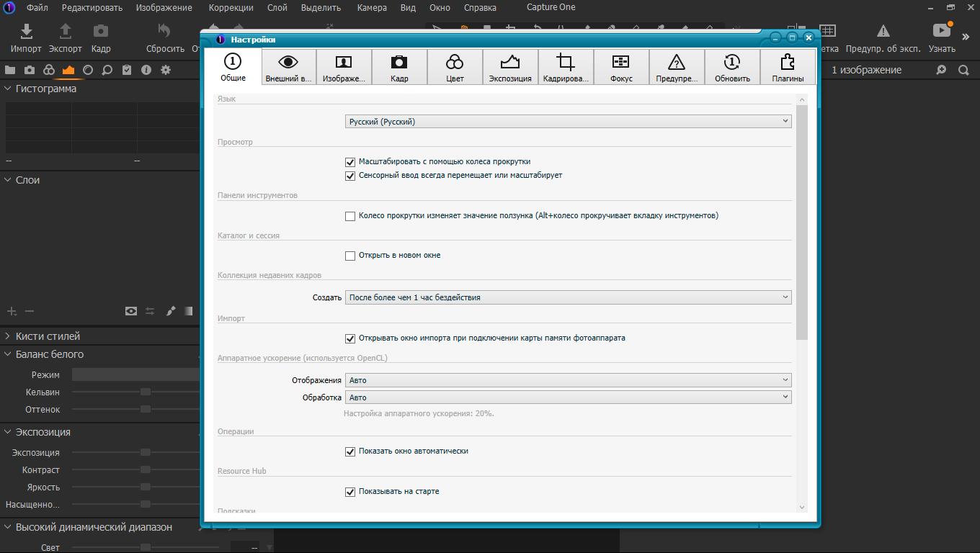Open the Плагины puzzle-piece tab
Viewport: 980px width, 553px height.
tap(788, 67)
